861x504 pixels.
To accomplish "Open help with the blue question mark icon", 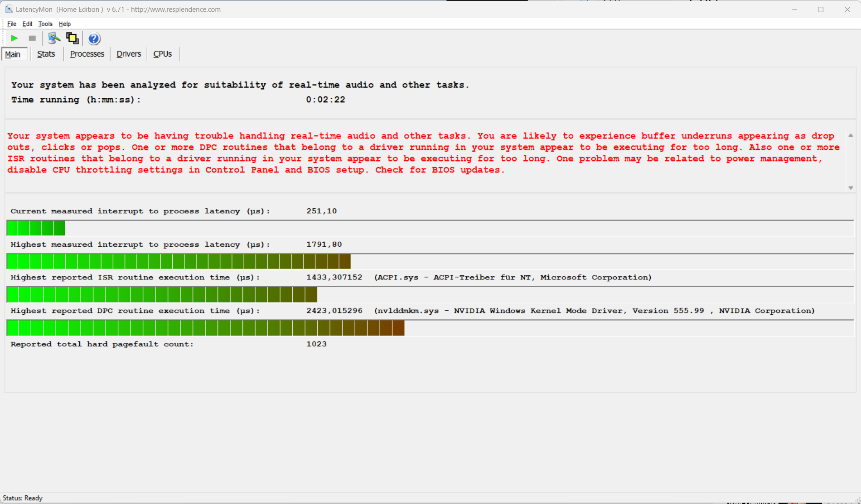I will 94,39.
